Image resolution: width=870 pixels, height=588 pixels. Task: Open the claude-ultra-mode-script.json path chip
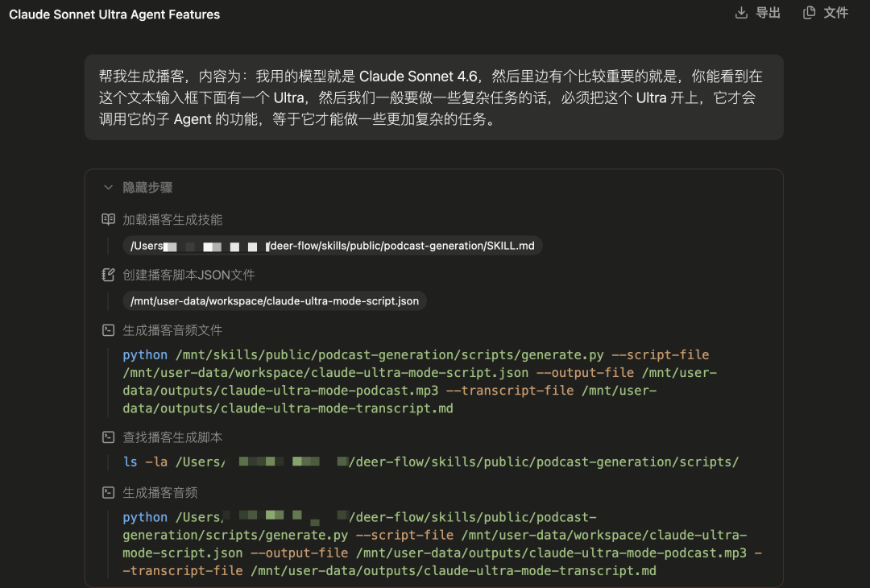click(x=275, y=301)
